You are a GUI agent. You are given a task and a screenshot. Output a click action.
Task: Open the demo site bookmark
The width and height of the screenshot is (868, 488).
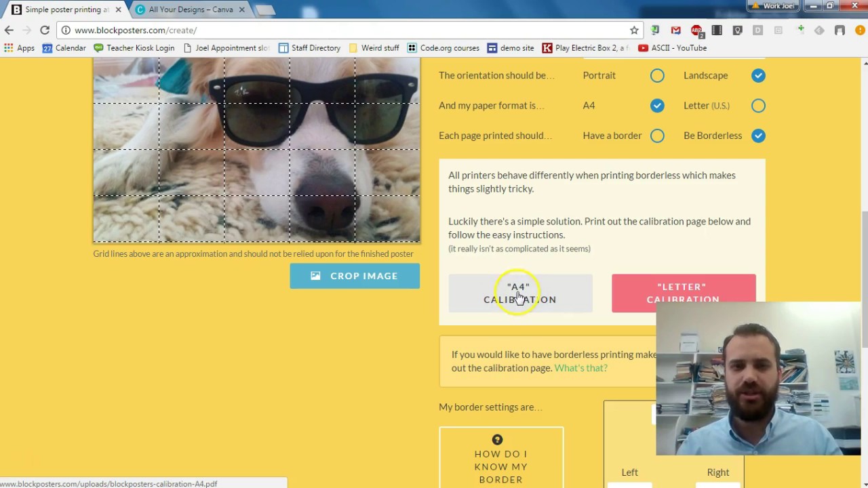[x=511, y=48]
